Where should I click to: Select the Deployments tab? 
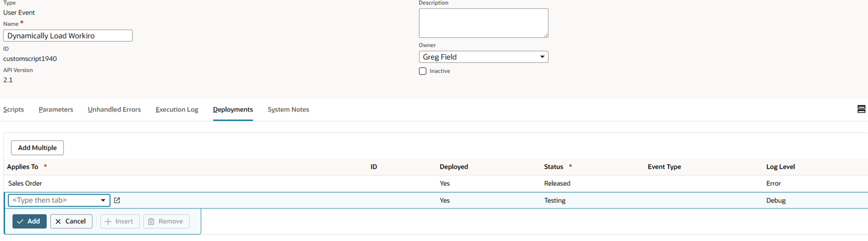[233, 110]
